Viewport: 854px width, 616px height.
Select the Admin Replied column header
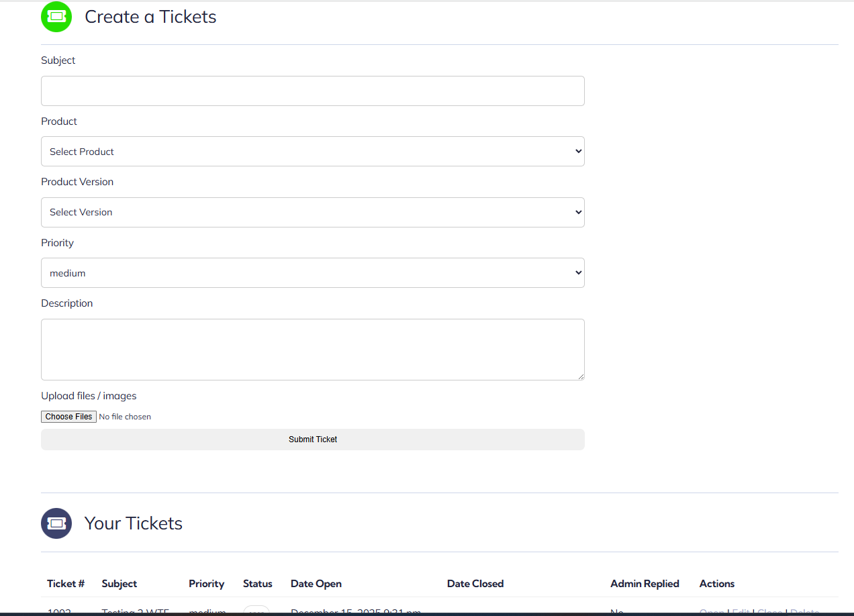(x=645, y=584)
